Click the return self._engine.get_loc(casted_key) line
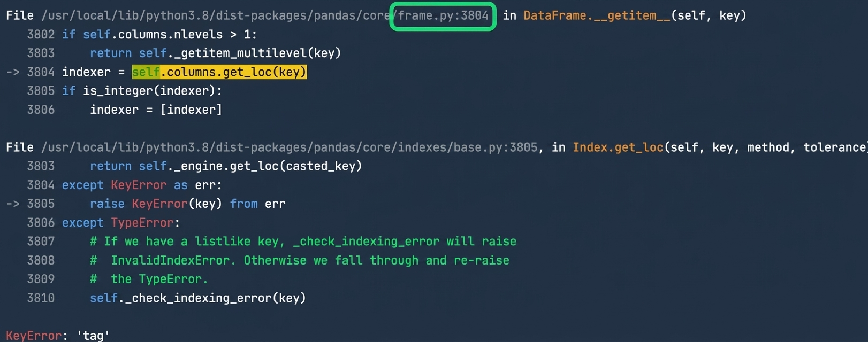 (x=226, y=166)
